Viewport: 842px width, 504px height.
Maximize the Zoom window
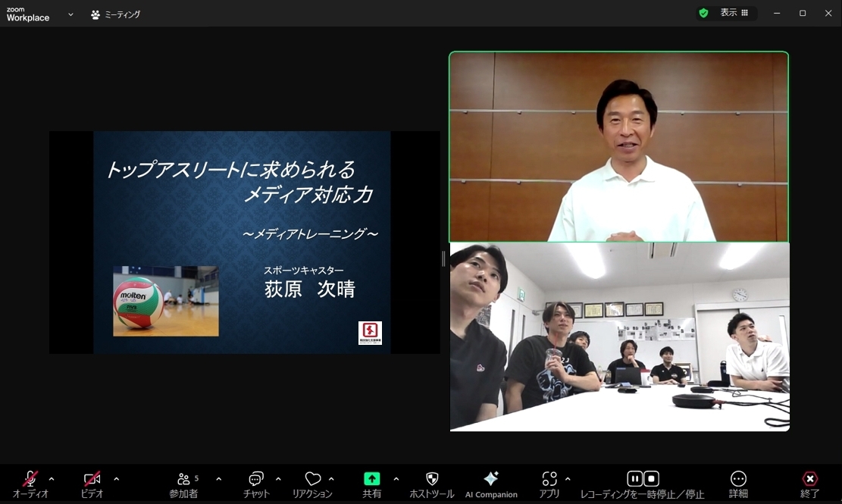point(803,14)
